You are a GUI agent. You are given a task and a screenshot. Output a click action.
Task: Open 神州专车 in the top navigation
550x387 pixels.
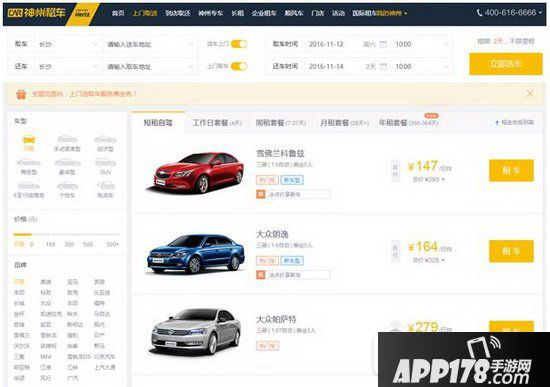210,13
